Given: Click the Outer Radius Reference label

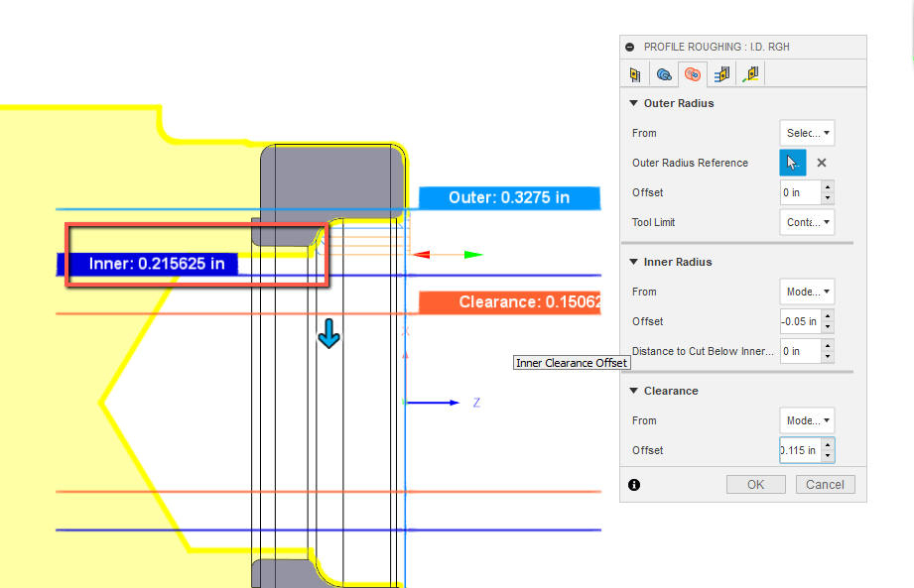Looking at the screenshot, I should [690, 163].
